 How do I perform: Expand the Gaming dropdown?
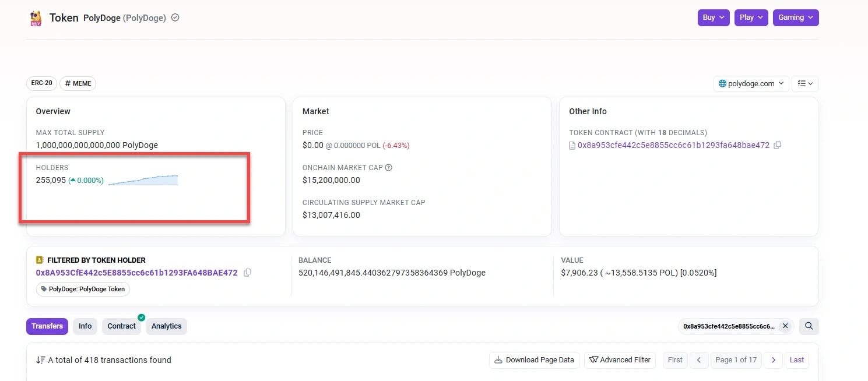tap(795, 17)
